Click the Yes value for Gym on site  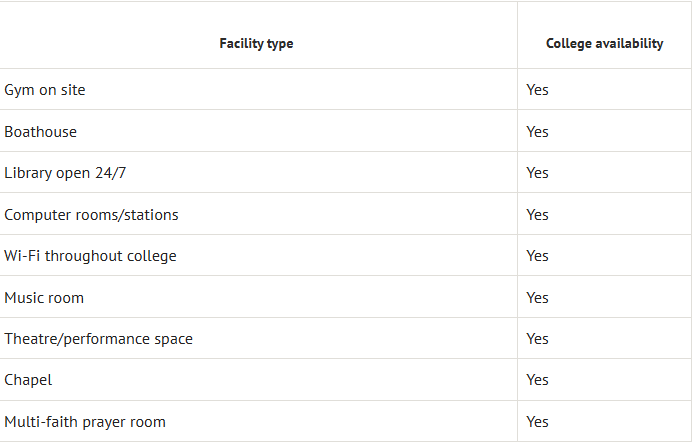pos(537,90)
